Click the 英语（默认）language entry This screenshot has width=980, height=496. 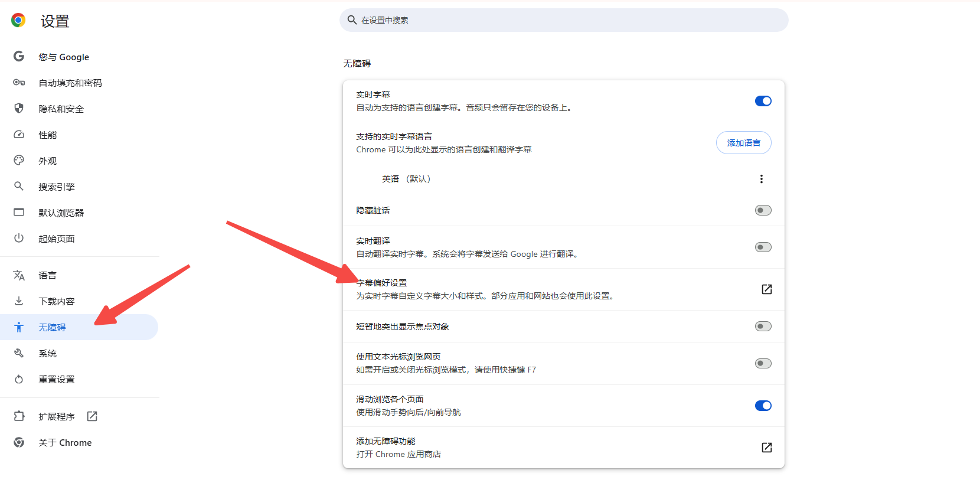click(x=406, y=179)
